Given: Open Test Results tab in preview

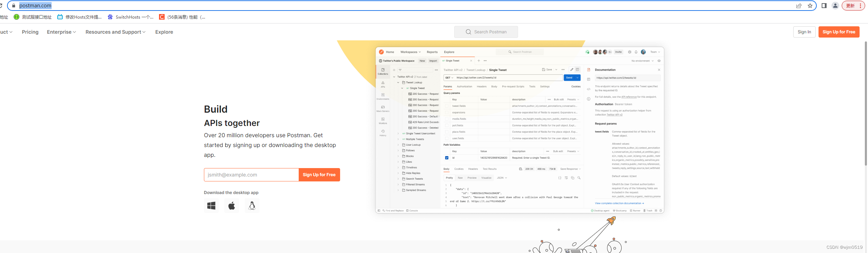Looking at the screenshot, I should click(x=490, y=169).
